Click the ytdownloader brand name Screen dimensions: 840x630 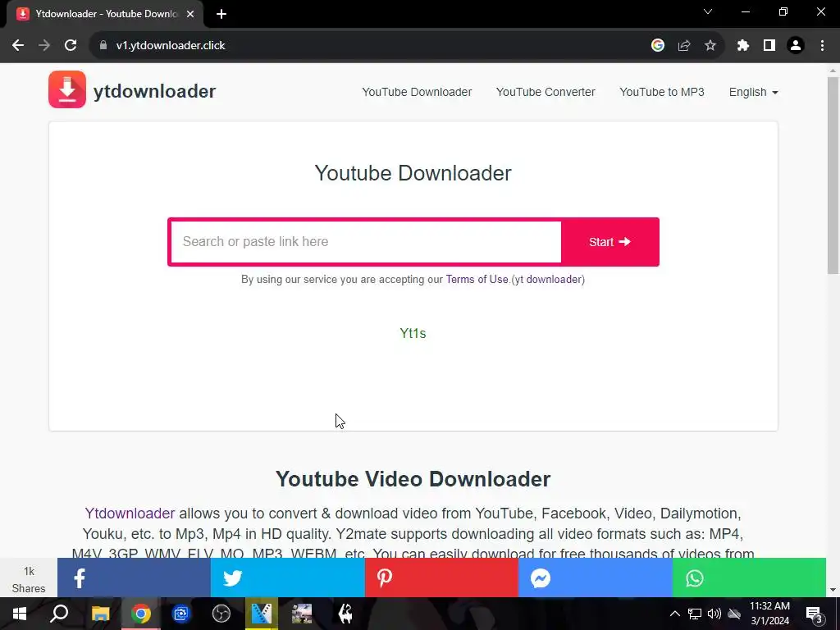(155, 91)
